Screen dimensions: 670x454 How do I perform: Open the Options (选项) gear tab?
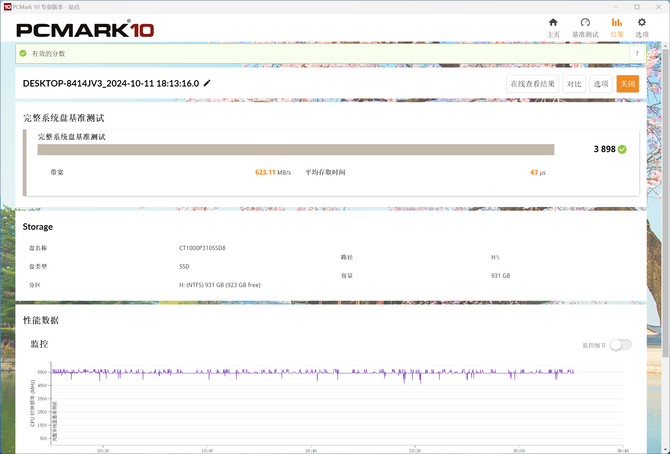point(642,28)
